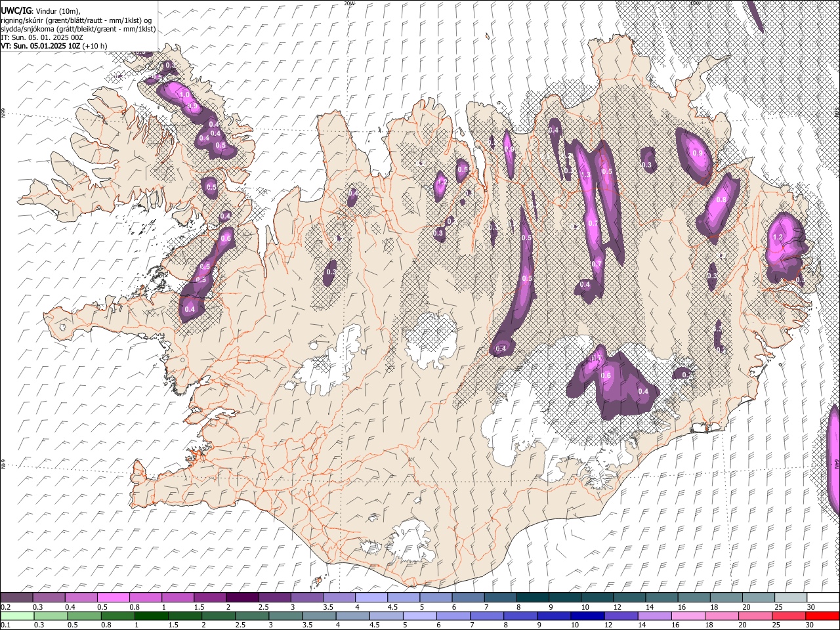Select the dark mauve 0.2 snow legend swatch
This screenshot has height=630, width=840.
[x=16, y=597]
